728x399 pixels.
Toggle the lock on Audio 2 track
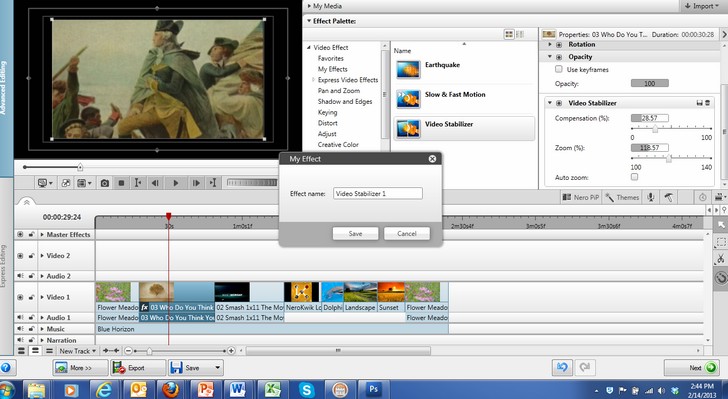coord(31,276)
